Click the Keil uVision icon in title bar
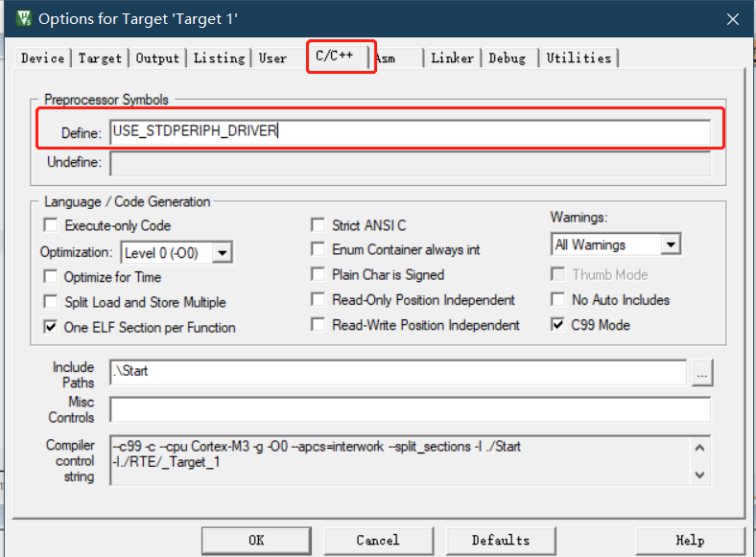 tap(23, 18)
